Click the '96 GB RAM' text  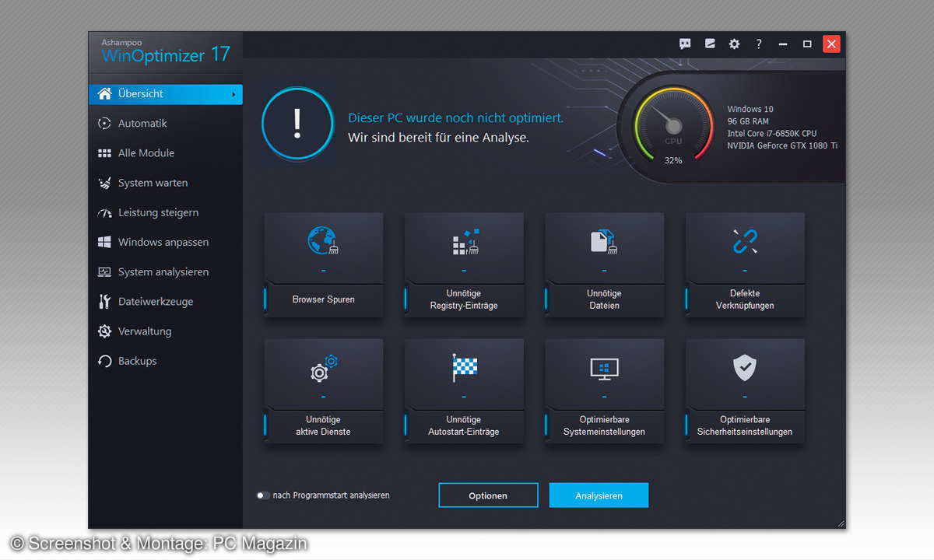click(748, 121)
